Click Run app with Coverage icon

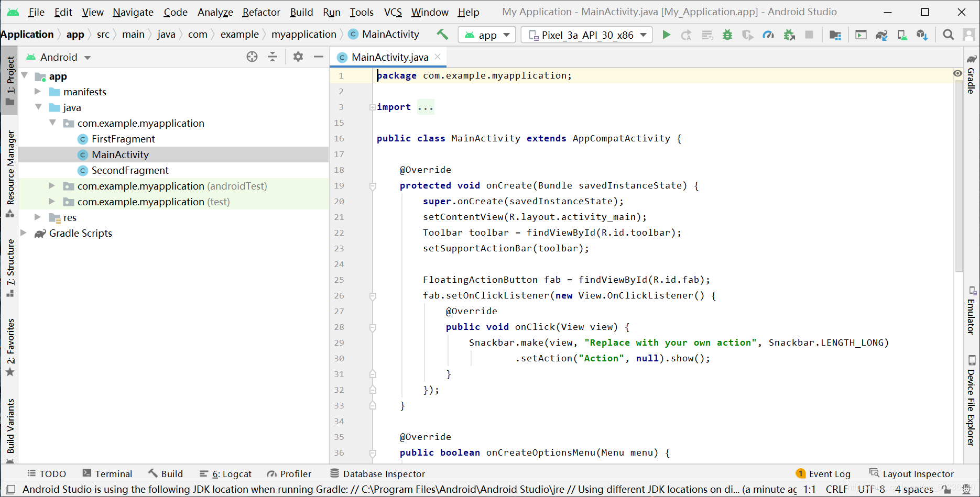pos(748,35)
